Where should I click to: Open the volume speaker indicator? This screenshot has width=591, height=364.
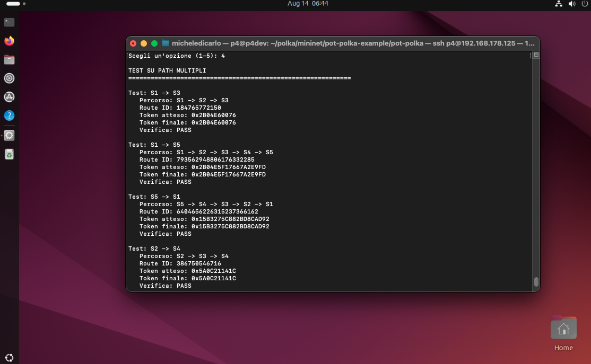pos(572,4)
